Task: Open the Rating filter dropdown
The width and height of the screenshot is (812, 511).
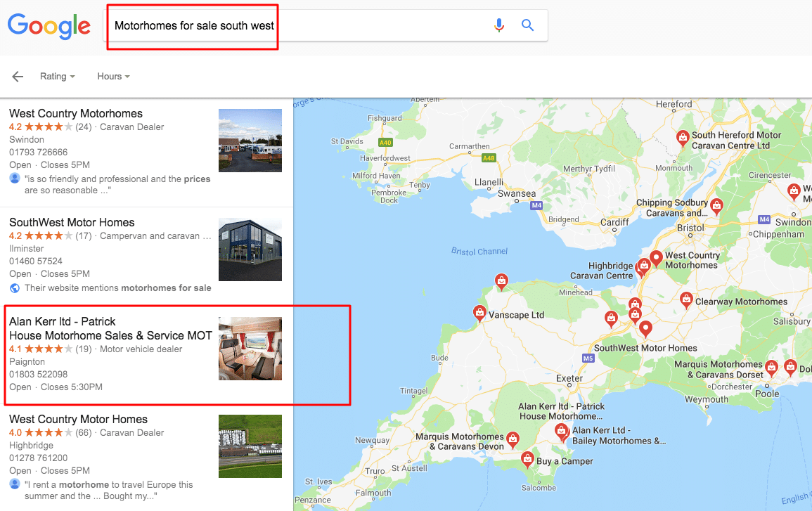Action: click(x=58, y=77)
